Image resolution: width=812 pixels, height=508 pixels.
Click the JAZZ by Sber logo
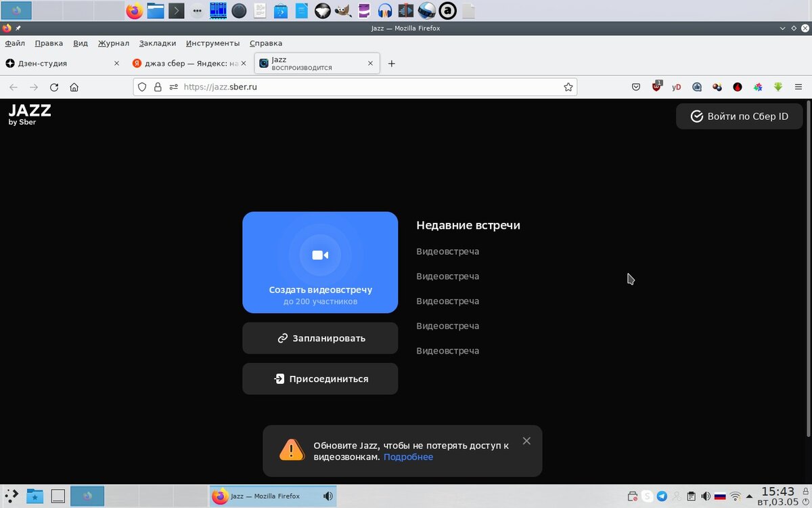click(30, 114)
